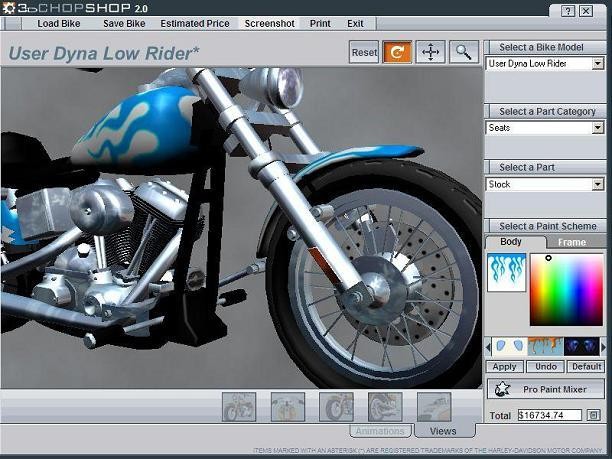Viewport: 612px width, 459px height.
Task: Switch to the Animations tab
Action: [380, 431]
